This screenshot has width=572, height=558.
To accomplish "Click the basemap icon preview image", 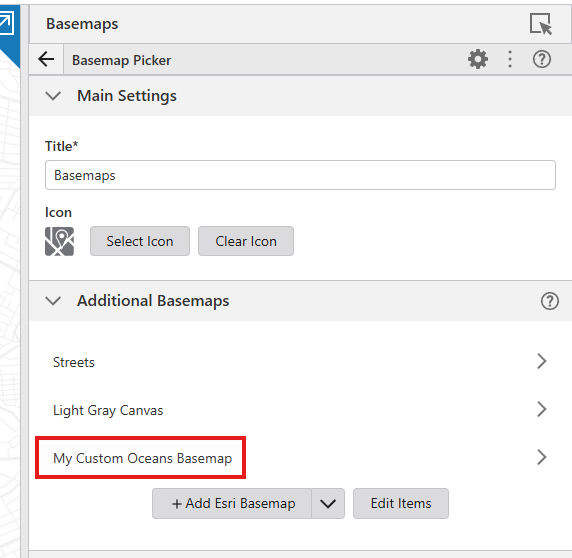I will point(59,241).
